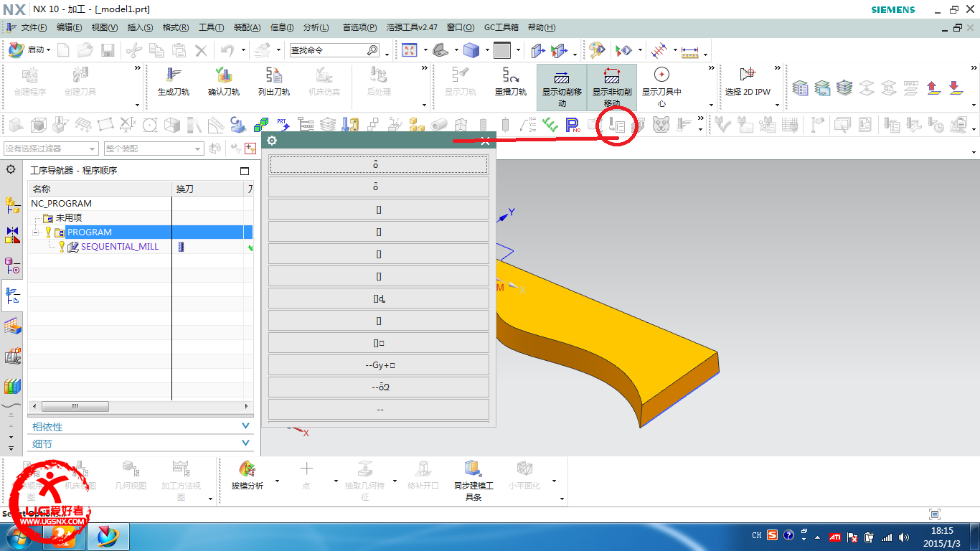
Task: Open the 生成刀轨 generate tool path command
Action: pos(174,81)
